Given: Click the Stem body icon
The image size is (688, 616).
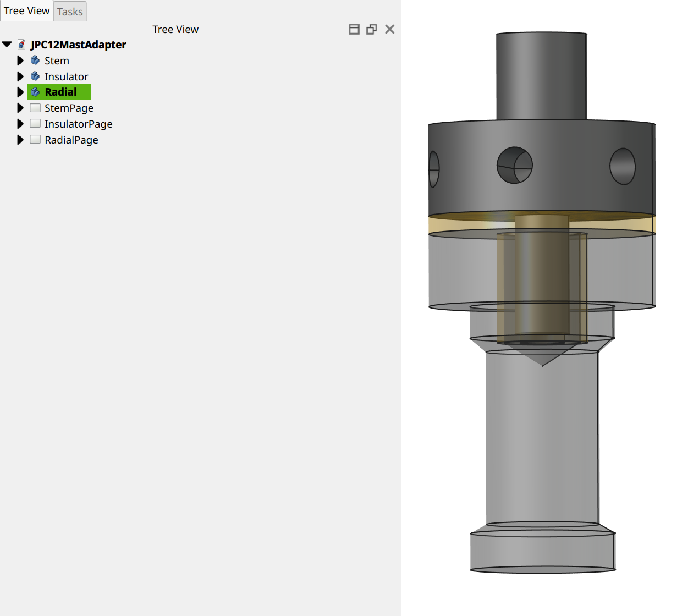Looking at the screenshot, I should pos(35,61).
